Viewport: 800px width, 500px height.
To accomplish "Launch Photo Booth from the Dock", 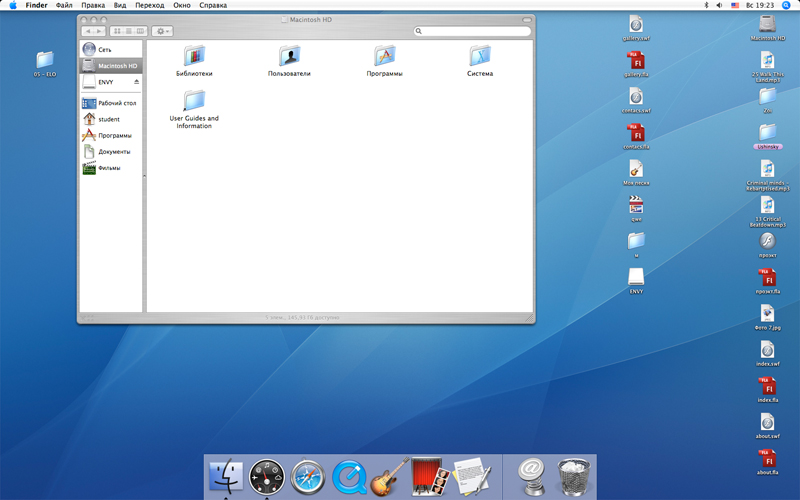I will [430, 476].
